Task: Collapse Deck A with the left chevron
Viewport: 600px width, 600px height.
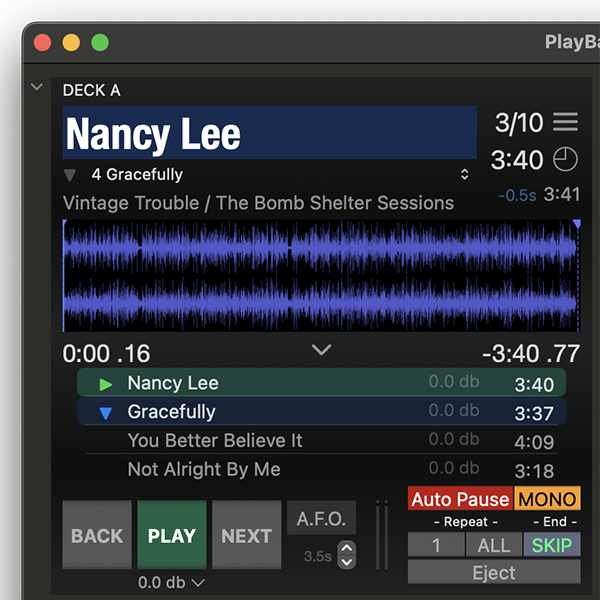Action: tap(37, 88)
